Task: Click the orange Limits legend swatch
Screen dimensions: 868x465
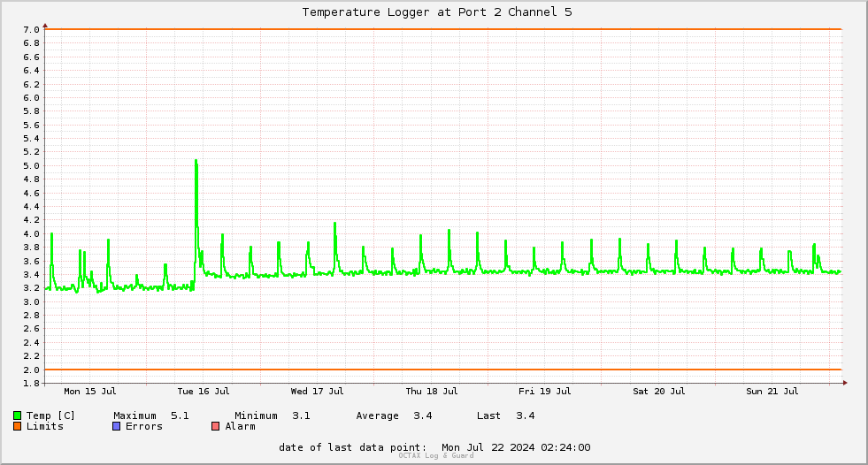Action: point(17,426)
